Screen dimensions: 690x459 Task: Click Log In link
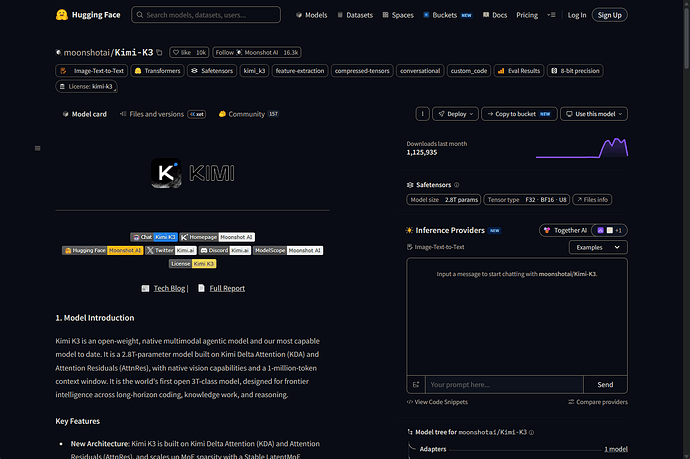tap(577, 15)
